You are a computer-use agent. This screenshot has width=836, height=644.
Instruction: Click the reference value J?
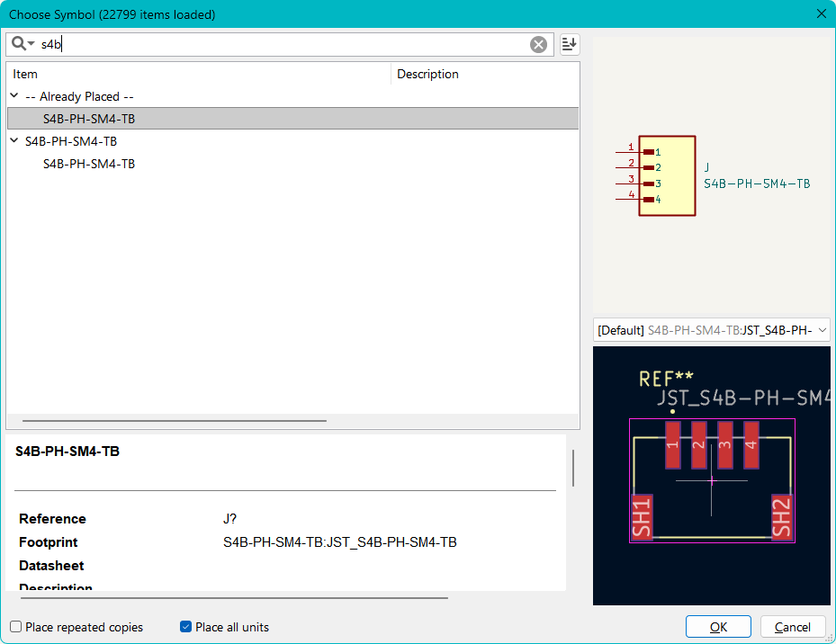pos(229,519)
